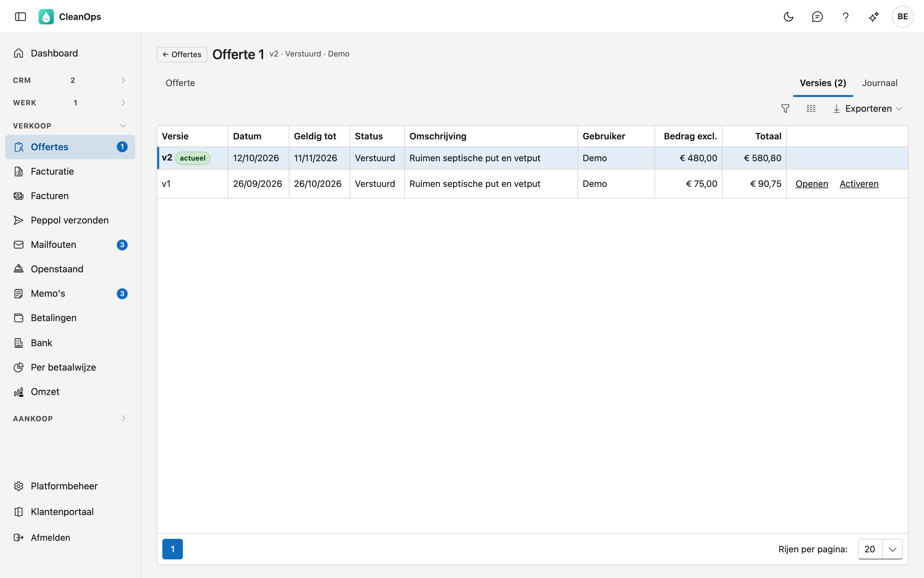Switch to the Offerte tab

[180, 83]
